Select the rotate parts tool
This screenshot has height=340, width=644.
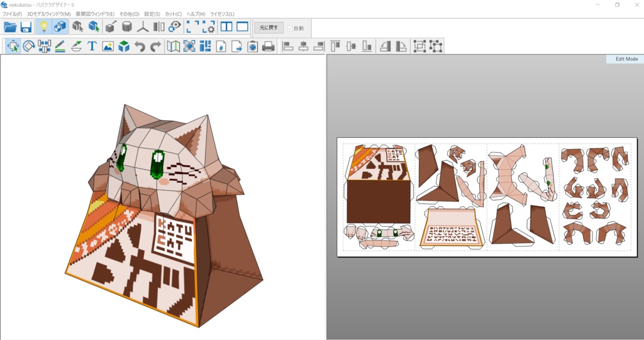point(29,47)
